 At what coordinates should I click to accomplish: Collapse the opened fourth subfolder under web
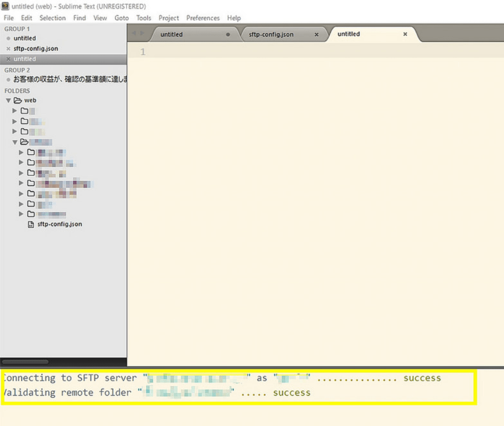(x=15, y=142)
